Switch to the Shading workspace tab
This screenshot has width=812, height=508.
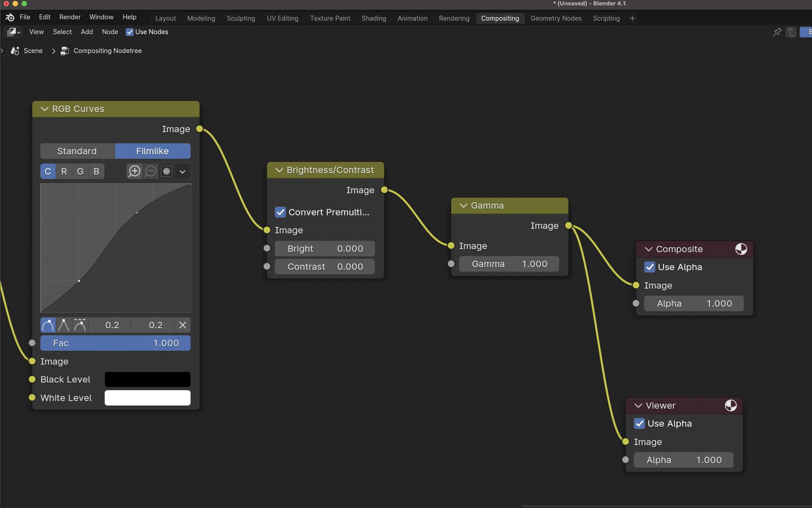click(x=374, y=18)
